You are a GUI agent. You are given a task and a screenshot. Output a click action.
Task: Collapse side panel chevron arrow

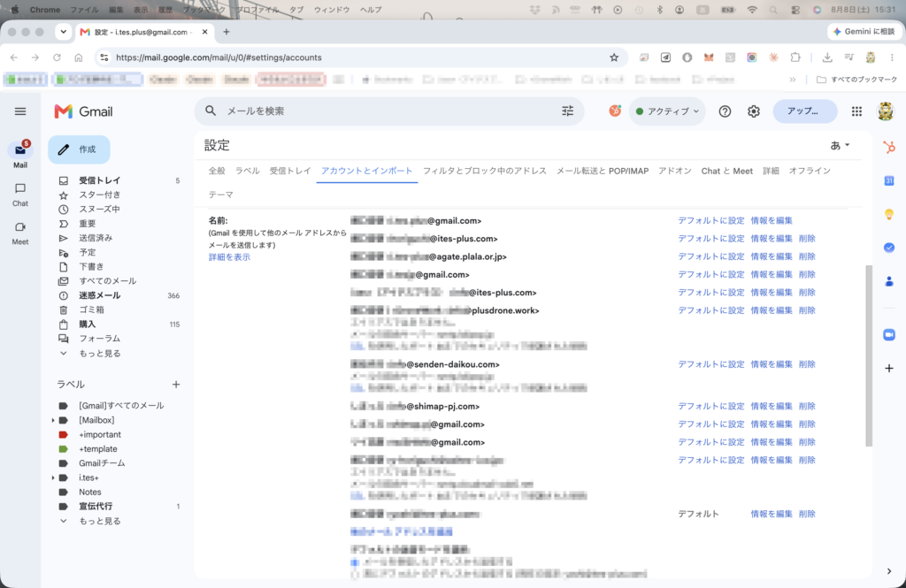coord(888,571)
